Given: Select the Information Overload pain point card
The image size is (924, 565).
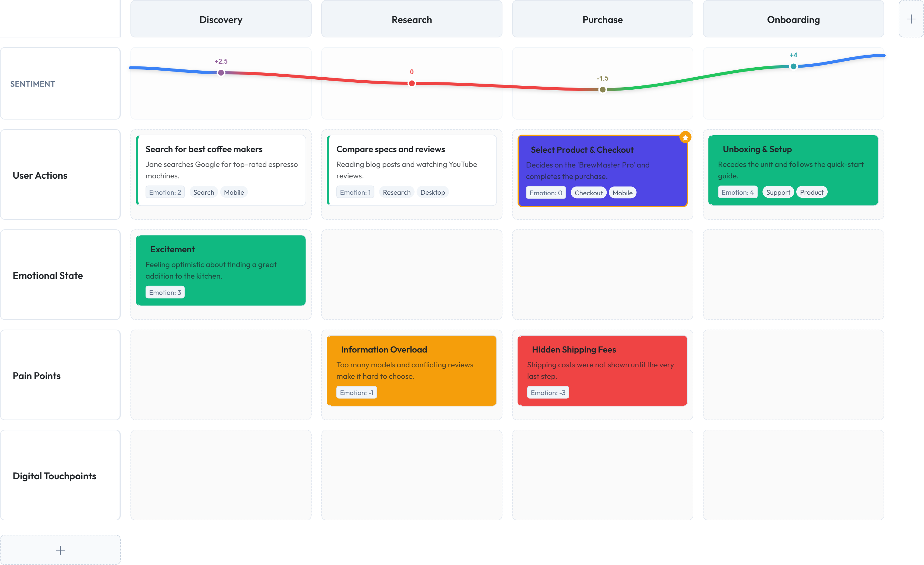Looking at the screenshot, I should point(412,370).
